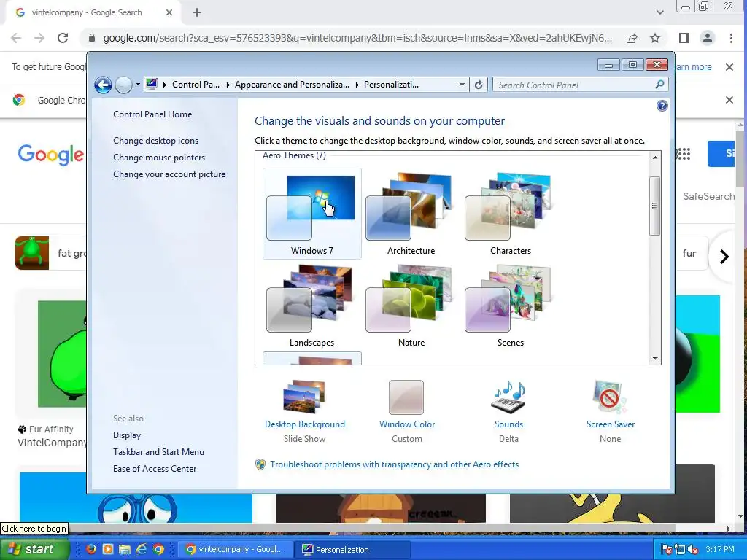
Task: Click the Control Panel address refresh button
Action: coord(479,85)
